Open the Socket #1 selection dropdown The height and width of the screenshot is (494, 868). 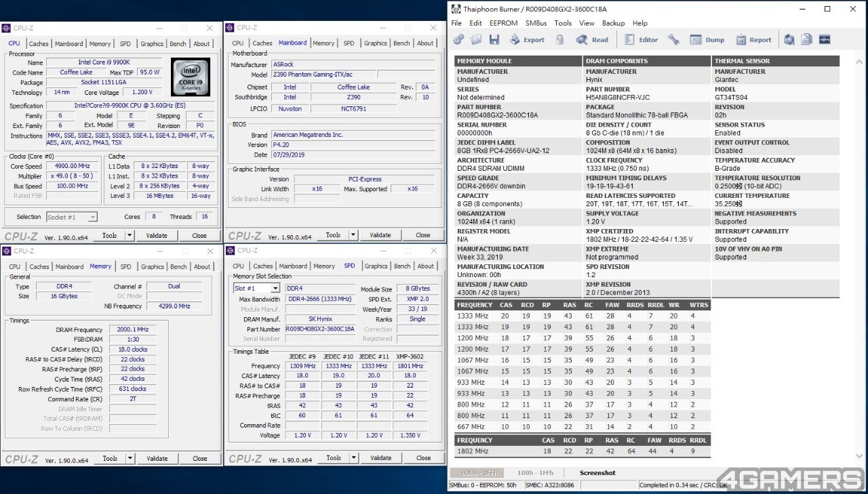click(92, 217)
